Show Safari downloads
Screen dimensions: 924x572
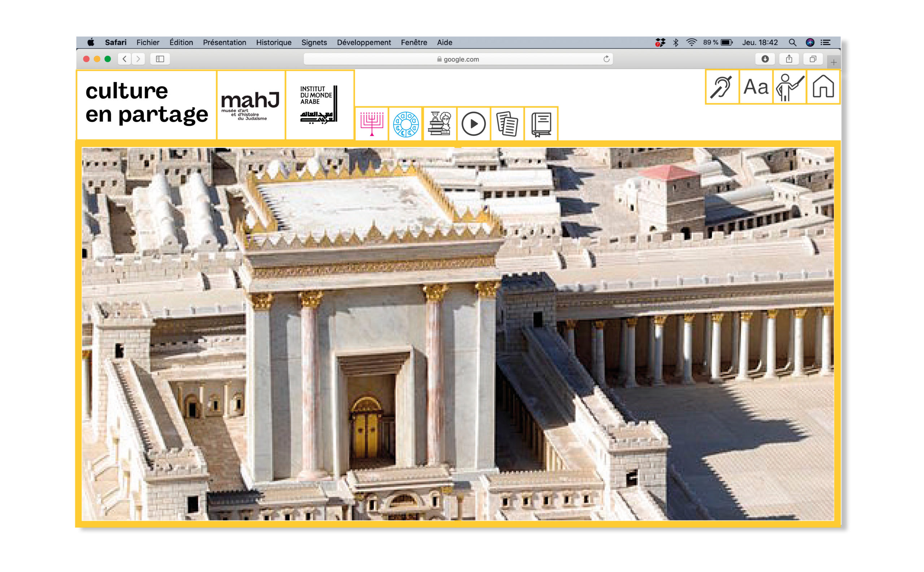pos(765,59)
